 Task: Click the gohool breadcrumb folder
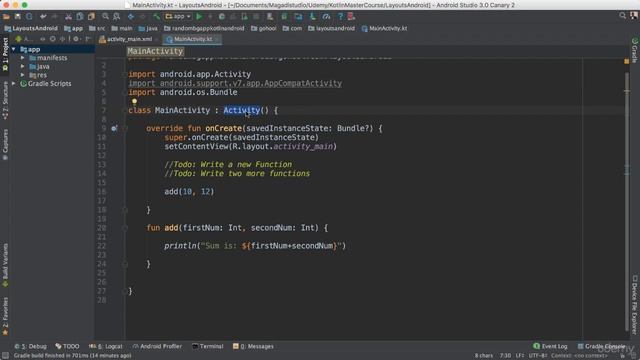pyautogui.click(x=263, y=28)
